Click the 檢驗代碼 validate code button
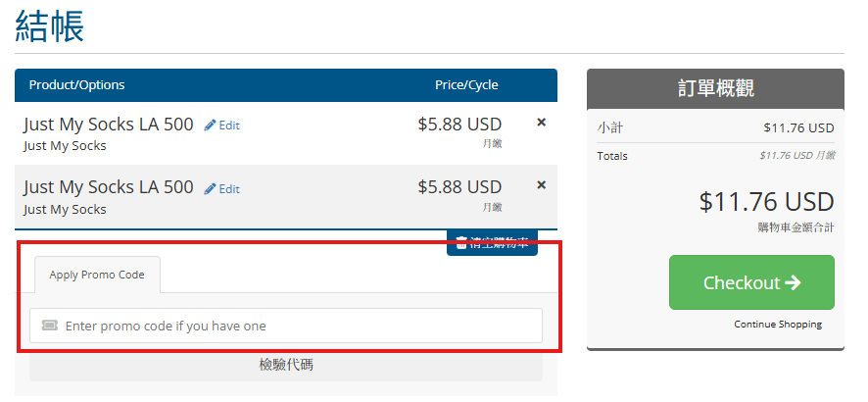 click(x=286, y=365)
